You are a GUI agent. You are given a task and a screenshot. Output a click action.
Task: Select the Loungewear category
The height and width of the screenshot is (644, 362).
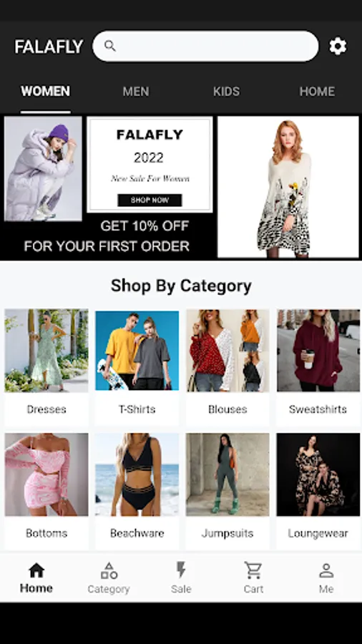click(x=318, y=491)
